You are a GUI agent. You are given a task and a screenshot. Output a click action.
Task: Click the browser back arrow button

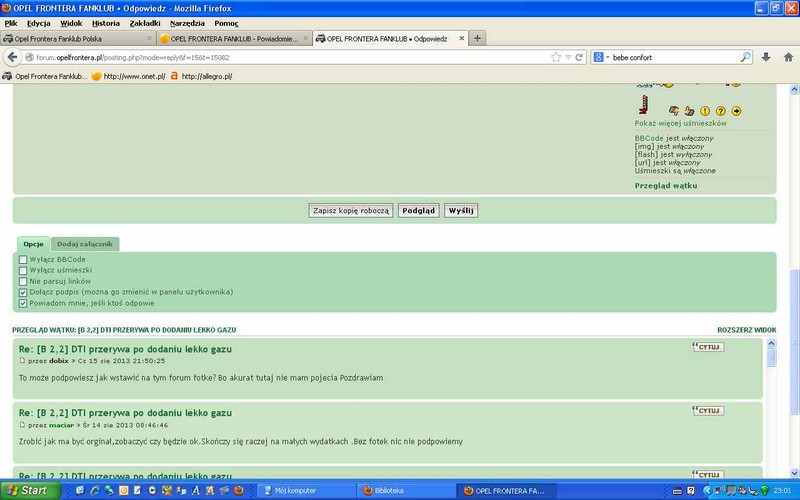tap(12, 57)
